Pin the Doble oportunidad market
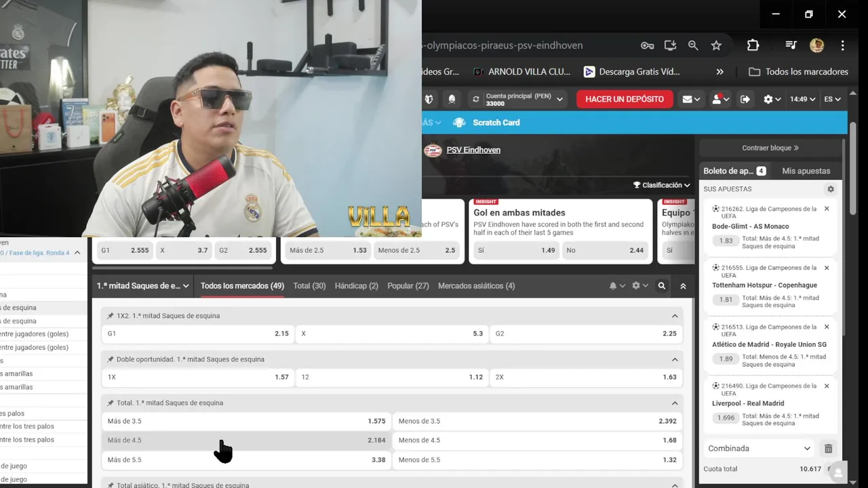The width and height of the screenshot is (868, 488). click(x=111, y=359)
